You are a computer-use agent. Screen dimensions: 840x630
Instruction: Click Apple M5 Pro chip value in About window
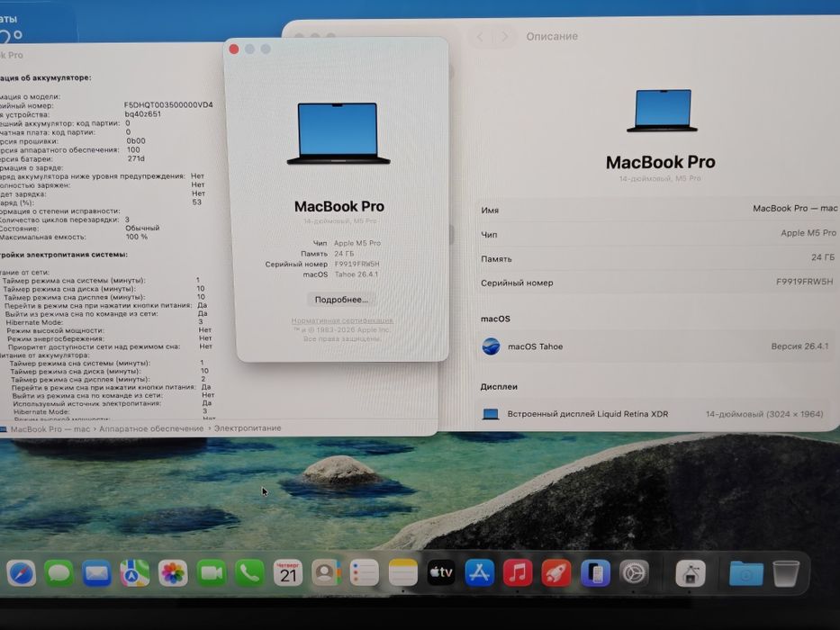357,243
